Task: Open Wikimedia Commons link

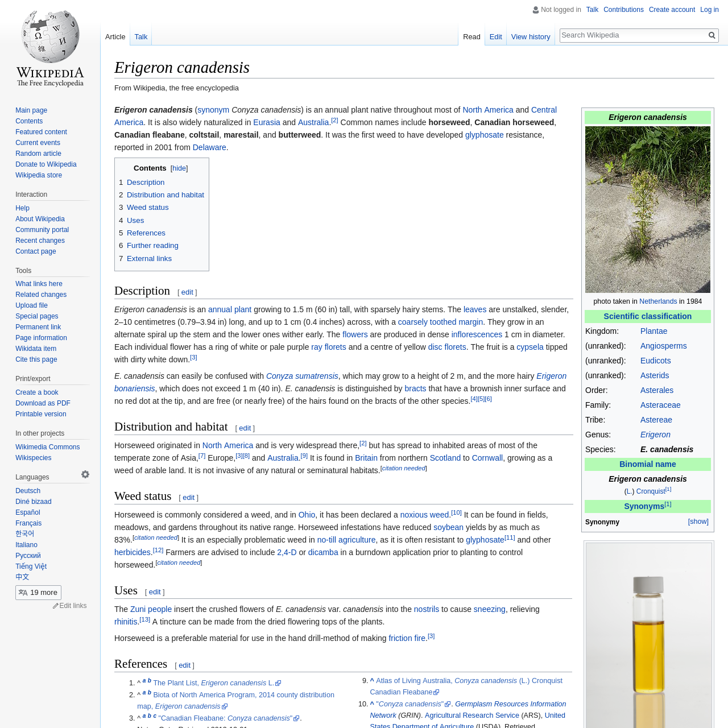Action: [x=48, y=447]
